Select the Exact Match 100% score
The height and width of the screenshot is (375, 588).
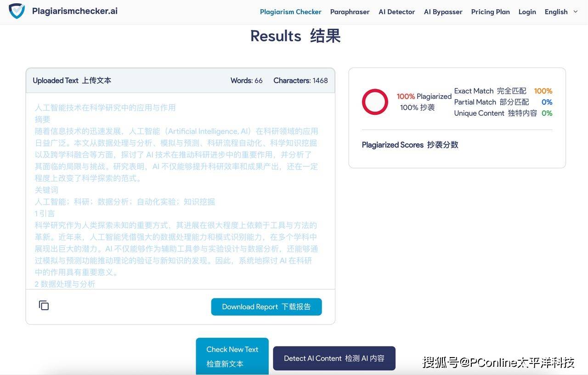543,91
